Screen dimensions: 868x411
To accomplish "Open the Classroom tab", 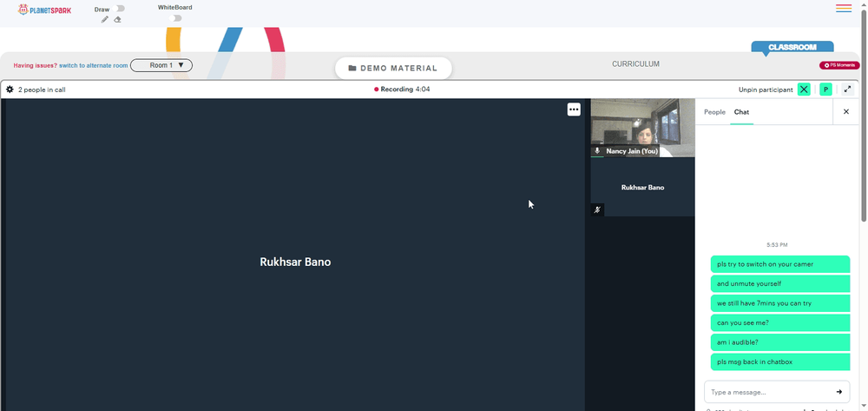I will (792, 48).
